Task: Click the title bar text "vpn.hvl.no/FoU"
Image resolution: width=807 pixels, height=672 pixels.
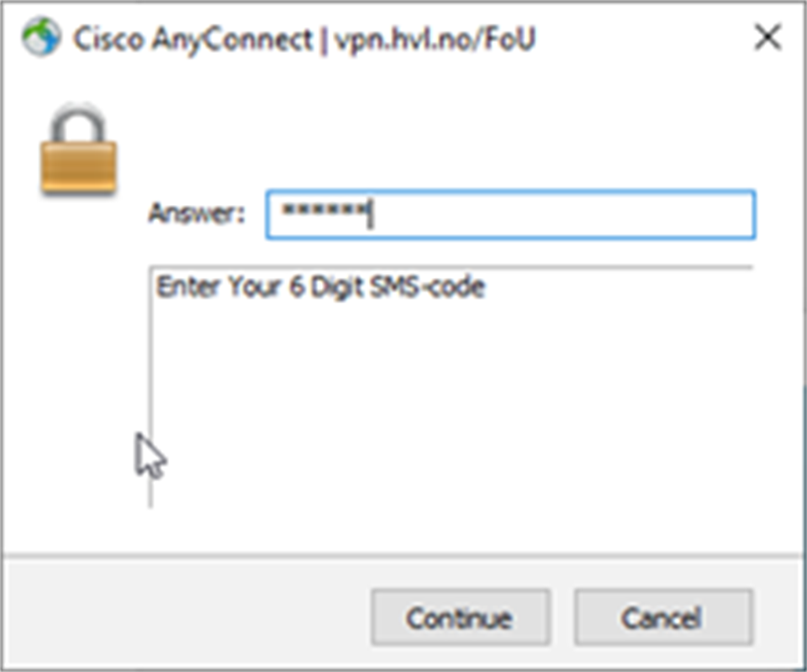Action: 435,39
